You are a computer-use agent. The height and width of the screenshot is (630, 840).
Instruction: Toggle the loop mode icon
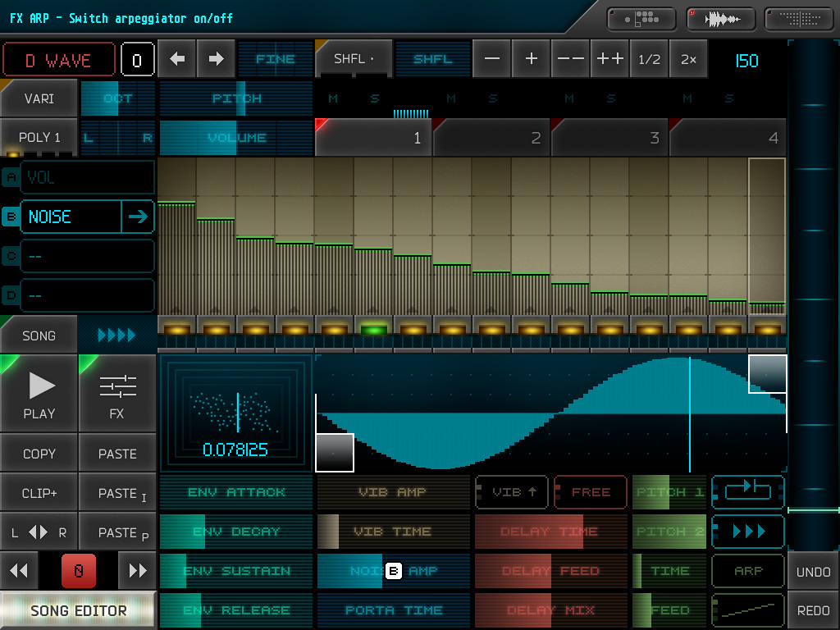pyautogui.click(x=748, y=492)
